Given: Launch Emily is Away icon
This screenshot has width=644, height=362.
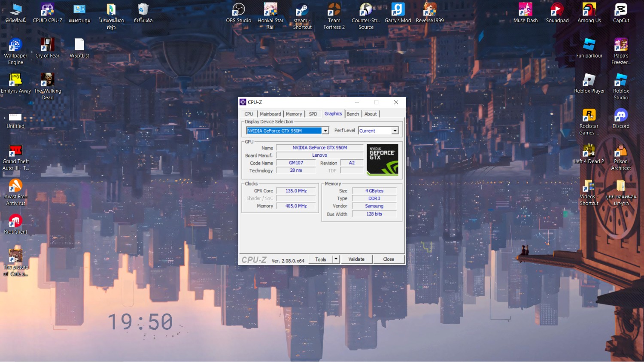Looking at the screenshot, I should point(15,83).
